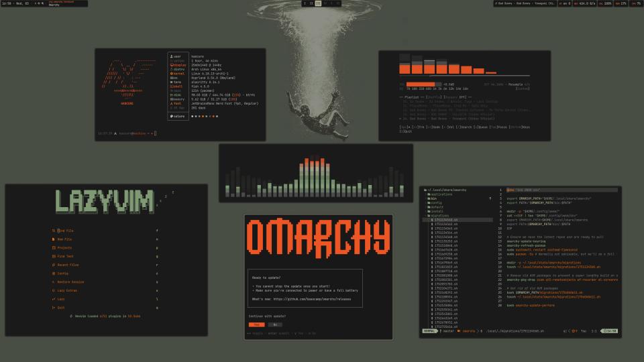Click the Config gear icon in LazyVim
This screenshot has height=362, width=644.
point(53,274)
